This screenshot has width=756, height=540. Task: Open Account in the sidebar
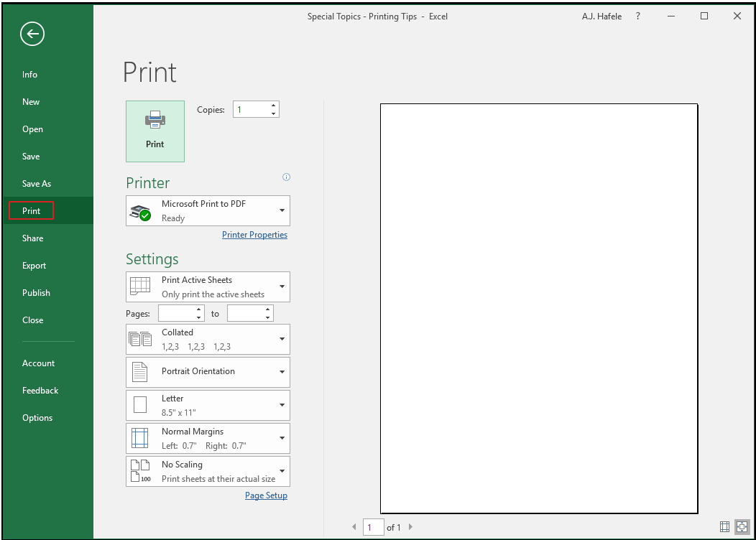click(x=39, y=363)
